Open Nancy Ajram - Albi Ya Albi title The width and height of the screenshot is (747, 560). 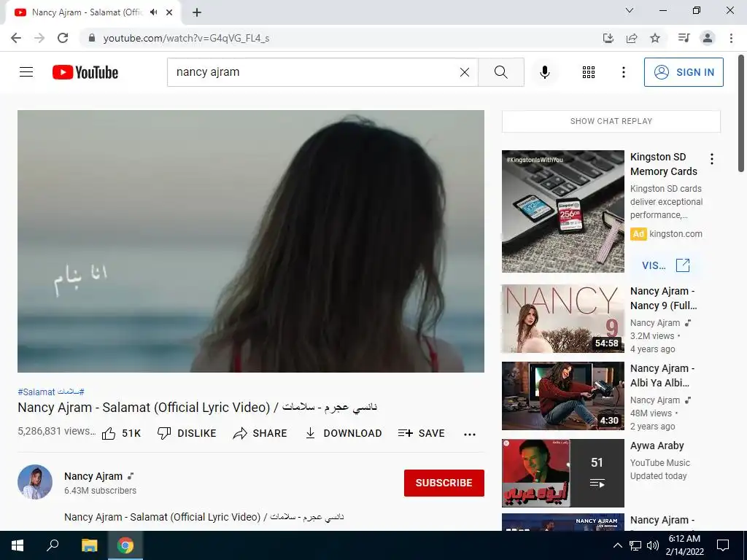(662, 376)
